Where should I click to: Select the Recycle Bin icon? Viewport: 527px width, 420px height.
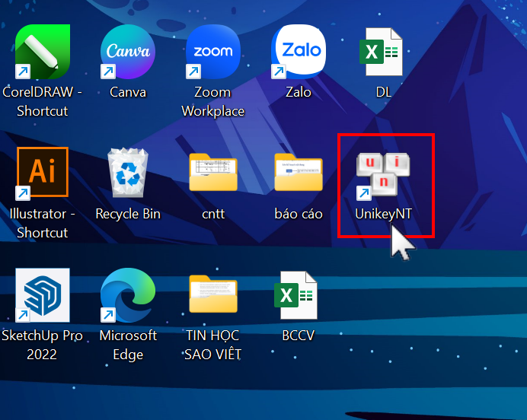click(x=128, y=173)
